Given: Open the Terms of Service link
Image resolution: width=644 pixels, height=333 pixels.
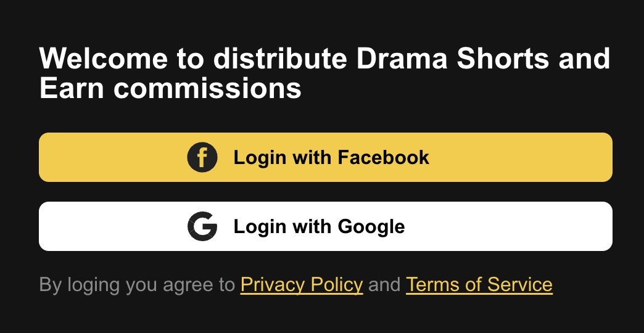Looking at the screenshot, I should point(479,284).
